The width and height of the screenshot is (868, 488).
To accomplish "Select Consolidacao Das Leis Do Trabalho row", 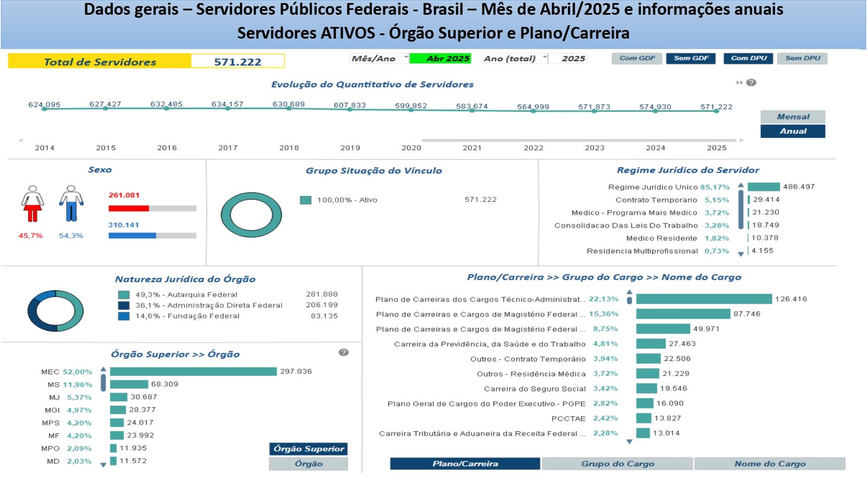I will [x=668, y=226].
